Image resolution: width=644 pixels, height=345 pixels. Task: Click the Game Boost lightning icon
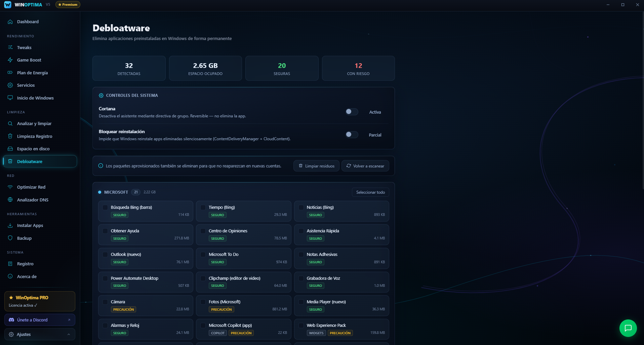tap(10, 60)
